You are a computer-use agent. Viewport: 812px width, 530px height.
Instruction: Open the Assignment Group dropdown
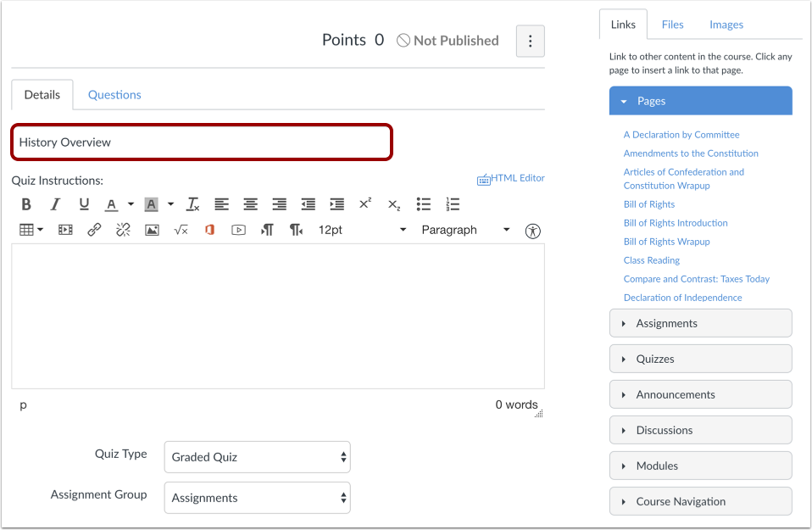point(258,498)
